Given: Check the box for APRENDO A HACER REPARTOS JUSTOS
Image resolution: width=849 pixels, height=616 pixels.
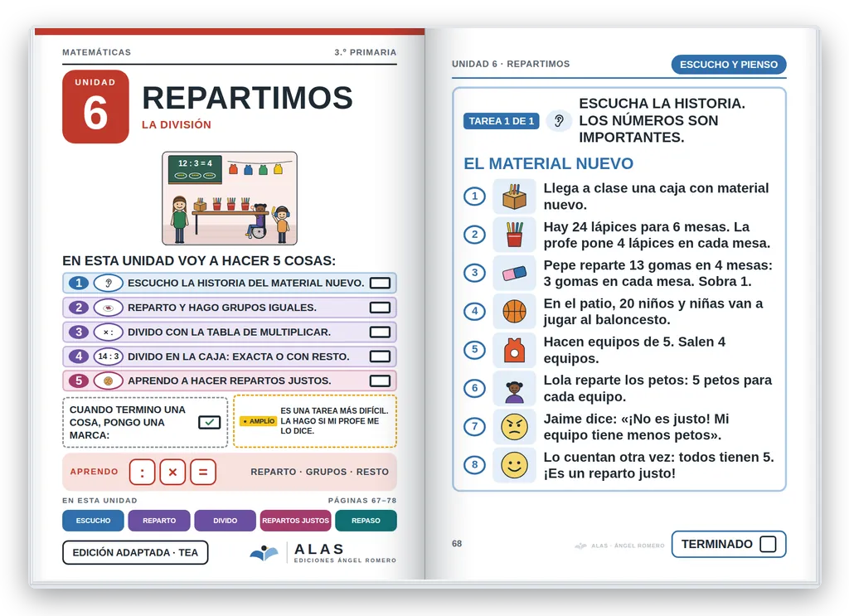Looking at the screenshot, I should (380, 381).
